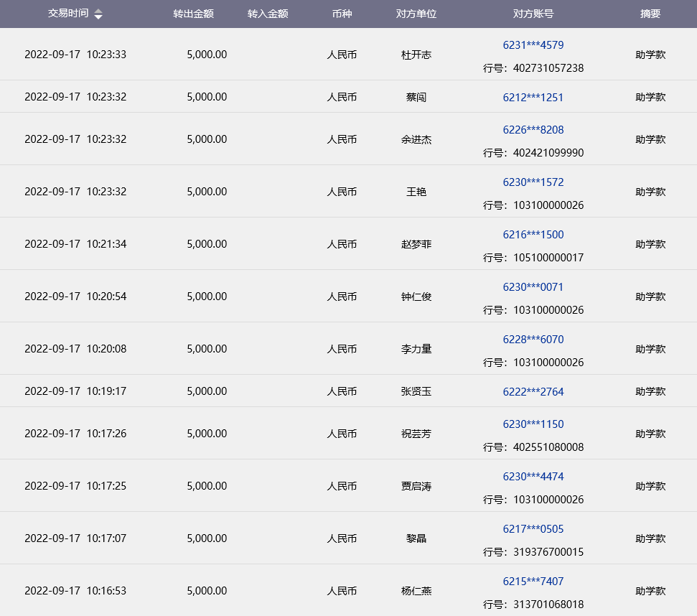The image size is (697, 616).
Task: Click account number 6226***8208
Action: (x=533, y=130)
